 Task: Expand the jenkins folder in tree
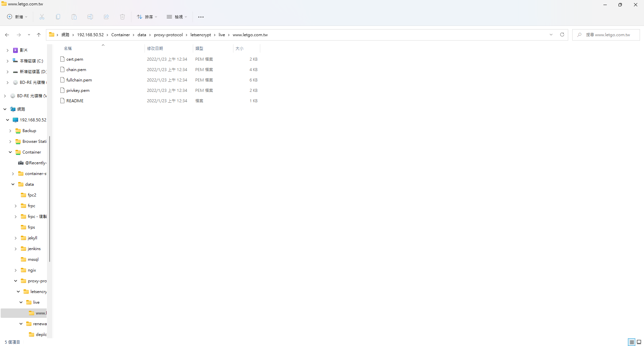[15, 249]
